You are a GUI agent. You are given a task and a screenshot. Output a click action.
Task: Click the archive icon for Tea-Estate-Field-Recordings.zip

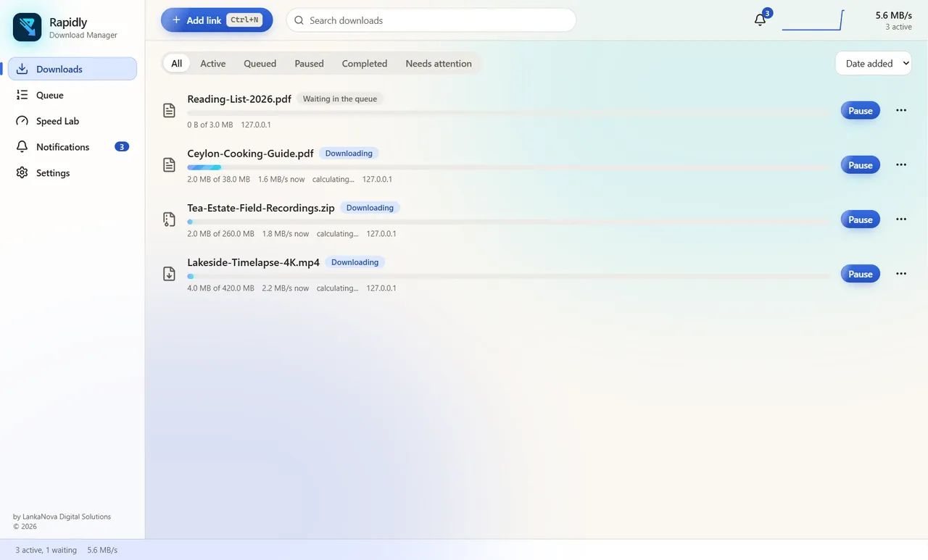(169, 220)
